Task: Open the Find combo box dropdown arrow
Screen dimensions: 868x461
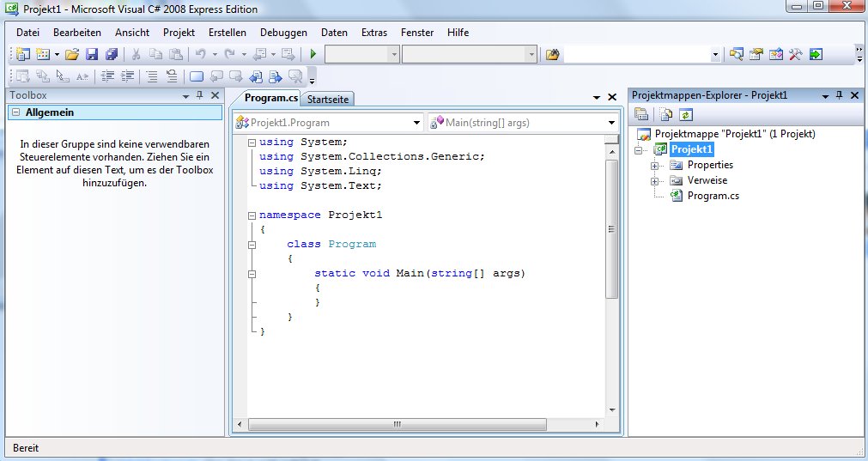Action: click(715, 54)
